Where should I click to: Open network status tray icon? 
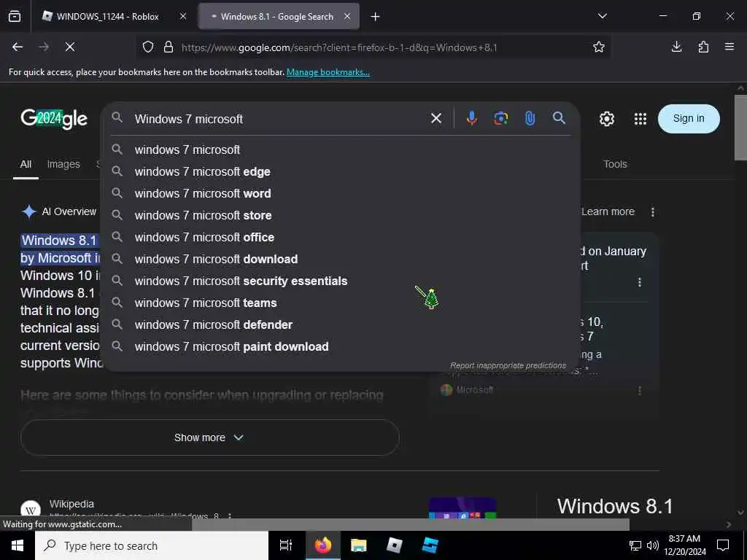tap(635, 545)
